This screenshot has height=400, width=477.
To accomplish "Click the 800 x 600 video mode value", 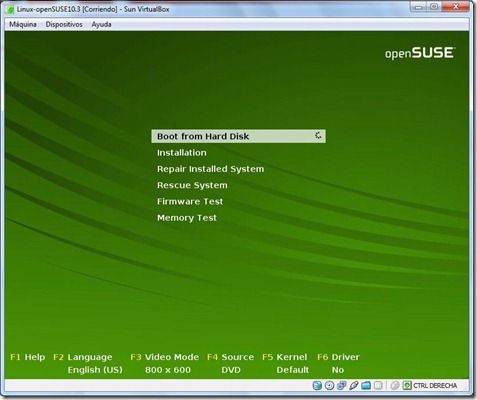I will (168, 370).
